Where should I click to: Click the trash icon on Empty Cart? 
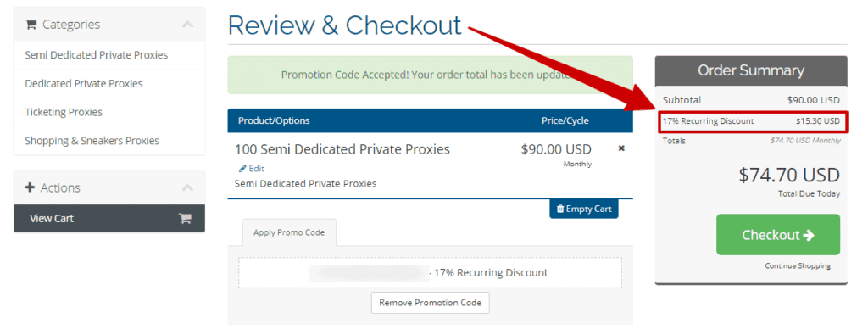coord(560,209)
